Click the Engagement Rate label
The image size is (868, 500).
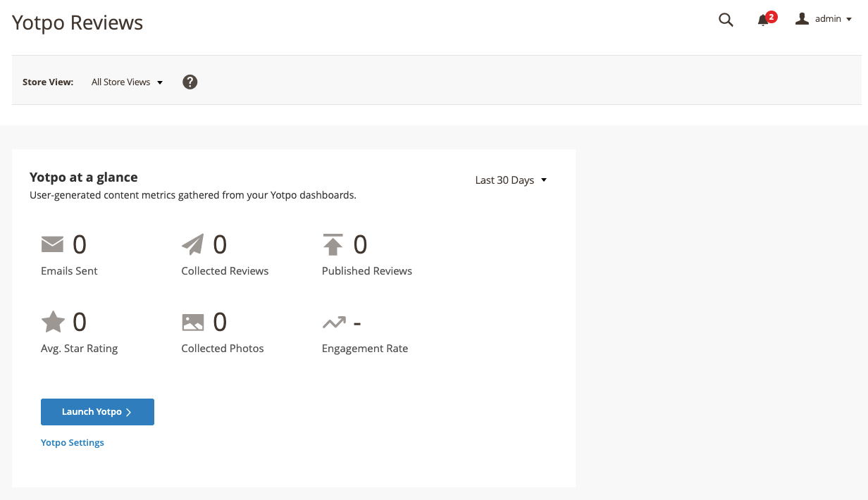365,349
